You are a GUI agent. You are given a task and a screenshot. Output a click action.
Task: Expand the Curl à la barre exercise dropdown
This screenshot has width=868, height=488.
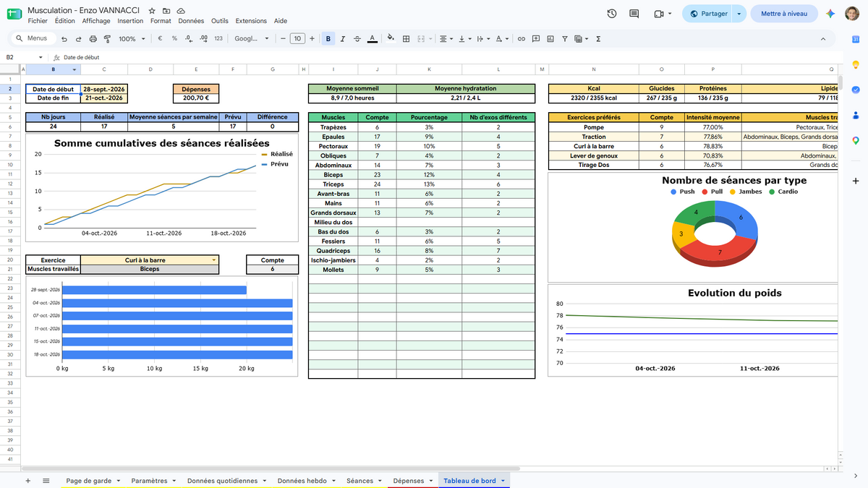(x=213, y=260)
